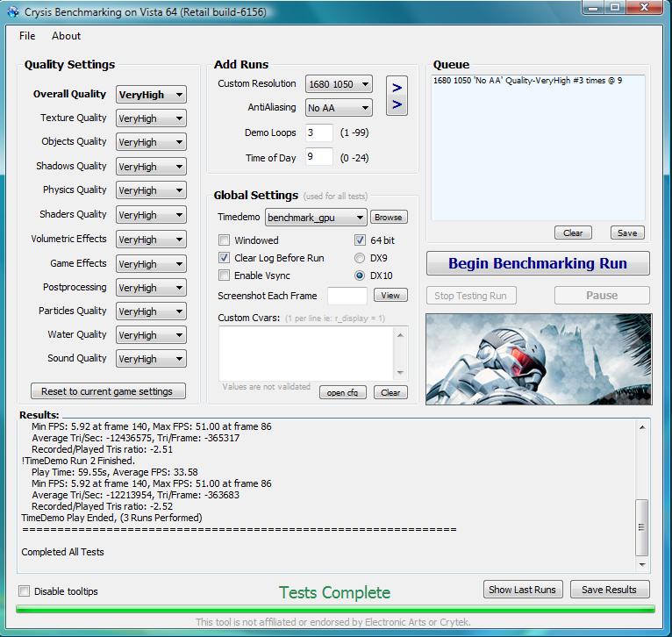The height and width of the screenshot is (637, 672).
Task: Expand the Shaders Quality dropdown
Action: click(x=151, y=215)
